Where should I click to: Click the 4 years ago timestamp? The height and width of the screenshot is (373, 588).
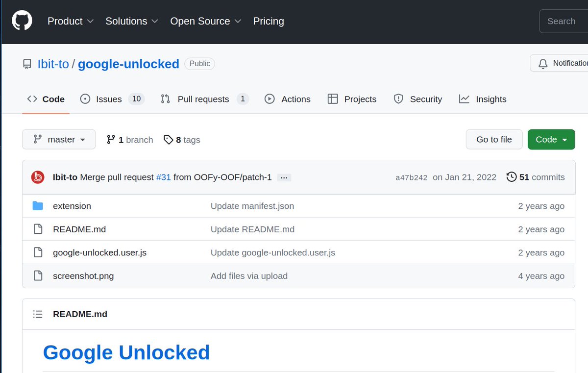coord(541,276)
